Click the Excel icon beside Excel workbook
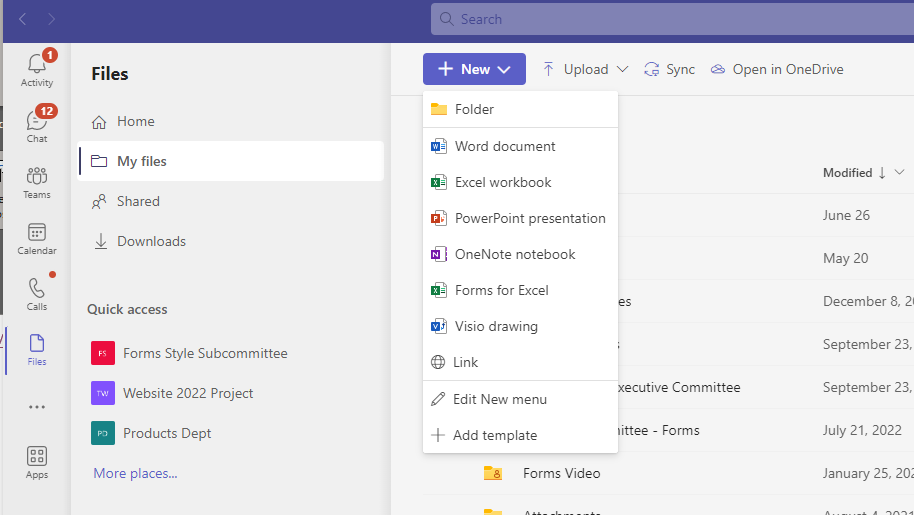Viewport: 914px width, 515px height. point(438,182)
